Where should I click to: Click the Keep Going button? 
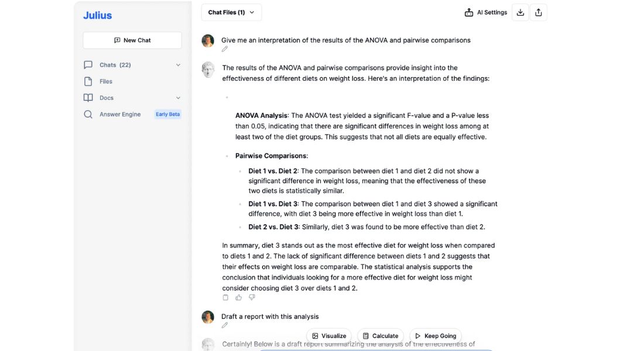[436, 336]
